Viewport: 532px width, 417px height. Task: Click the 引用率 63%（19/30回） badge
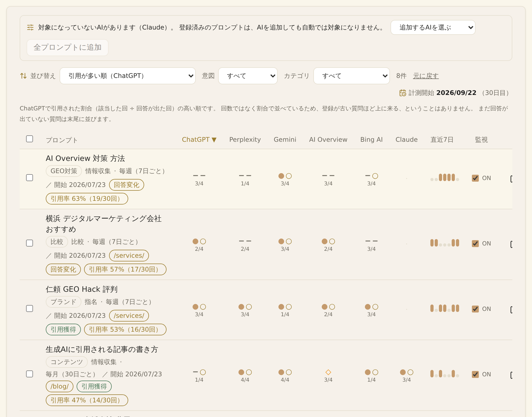click(87, 199)
